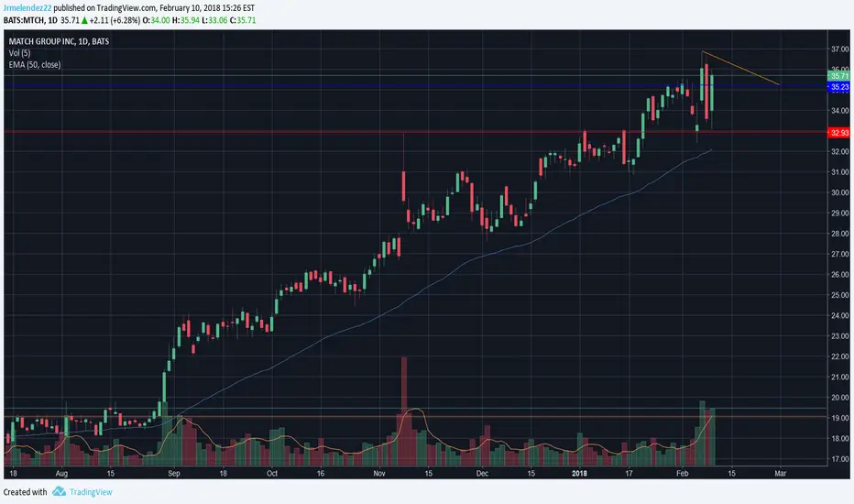This screenshot has height=504, width=854.
Task: Click the green 35.71 current price label
Action: [838, 76]
